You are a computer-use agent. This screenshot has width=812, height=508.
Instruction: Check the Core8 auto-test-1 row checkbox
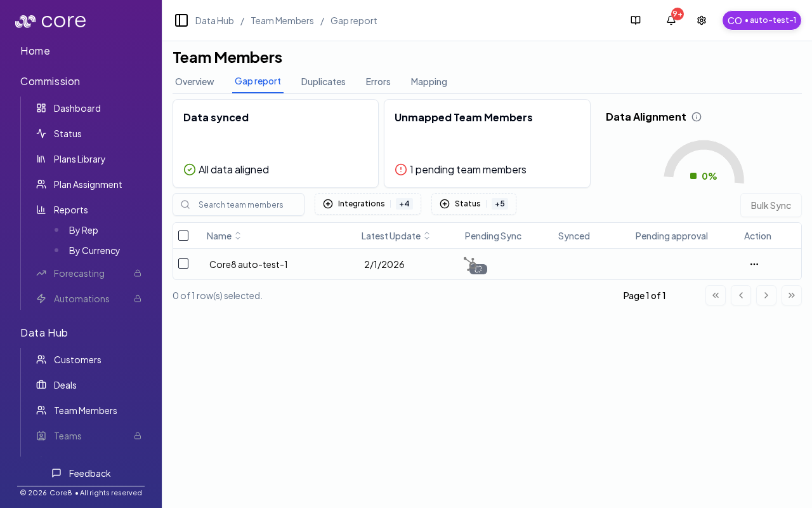click(183, 264)
